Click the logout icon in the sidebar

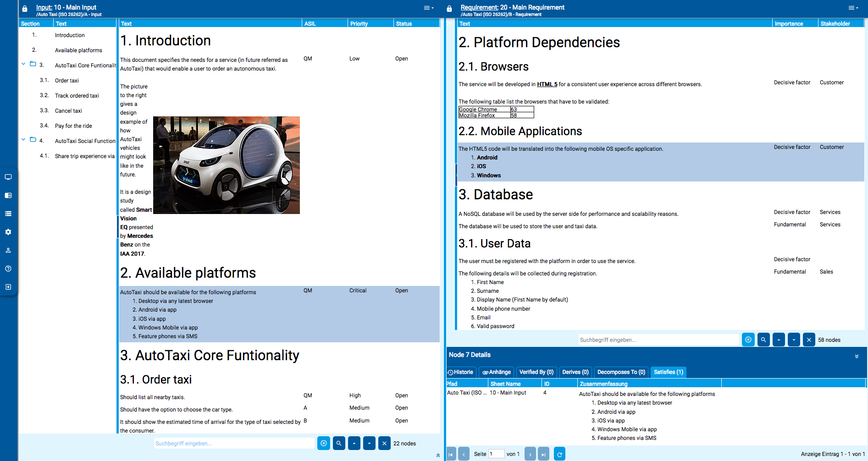tap(8, 287)
